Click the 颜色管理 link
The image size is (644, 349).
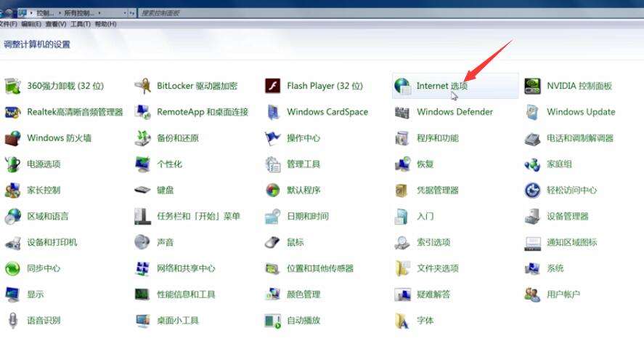coord(303,294)
